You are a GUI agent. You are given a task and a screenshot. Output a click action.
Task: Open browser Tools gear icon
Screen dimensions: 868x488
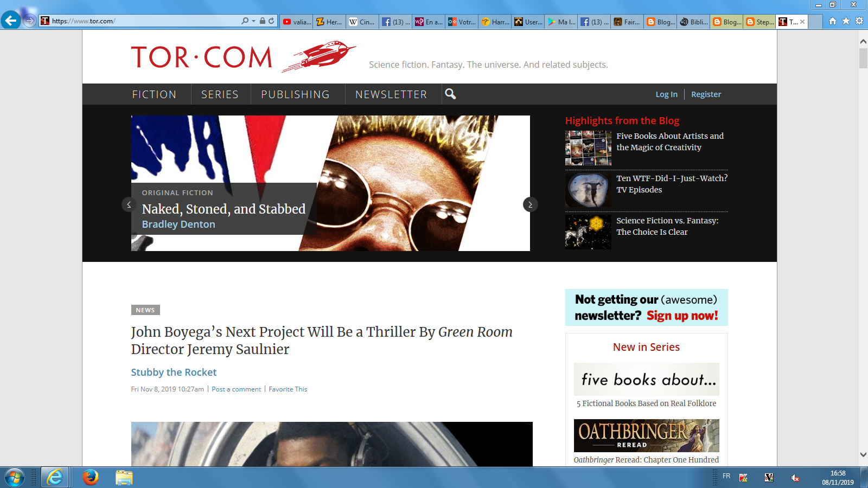pyautogui.click(x=859, y=21)
